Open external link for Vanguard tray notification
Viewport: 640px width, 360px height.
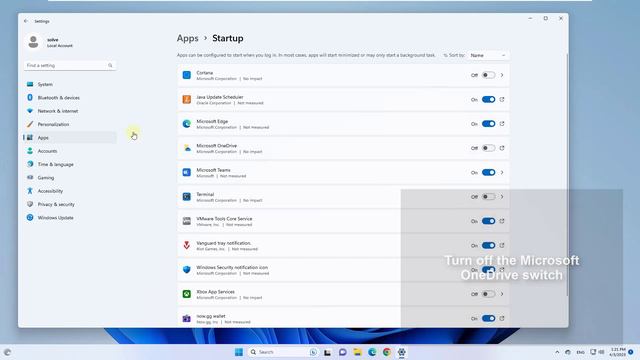(502, 245)
